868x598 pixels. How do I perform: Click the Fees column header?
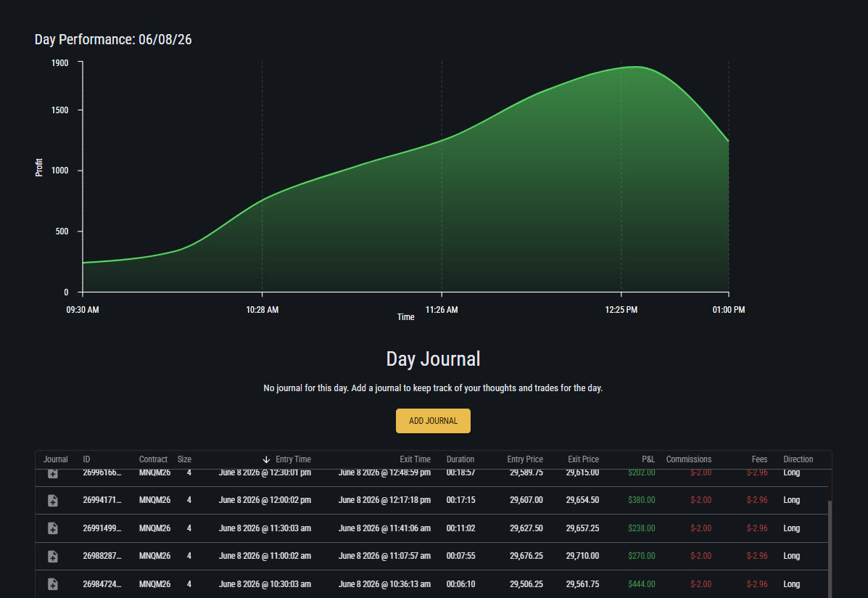point(759,459)
